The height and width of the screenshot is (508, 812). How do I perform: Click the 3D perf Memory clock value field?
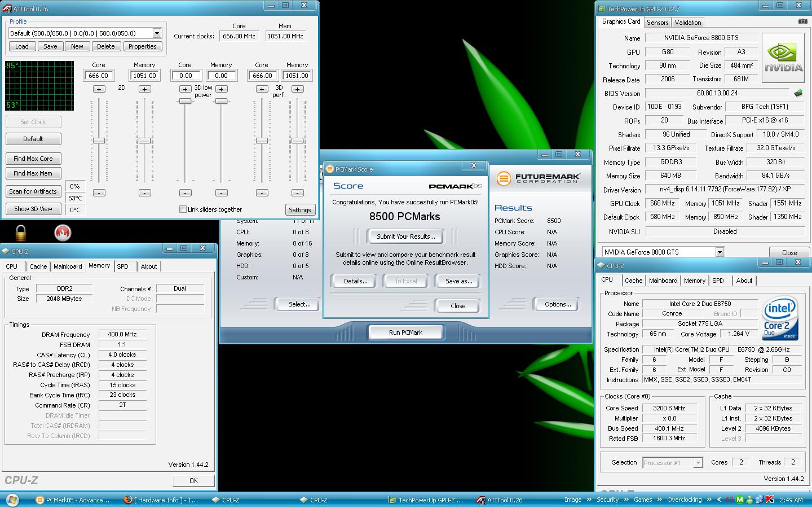297,76
